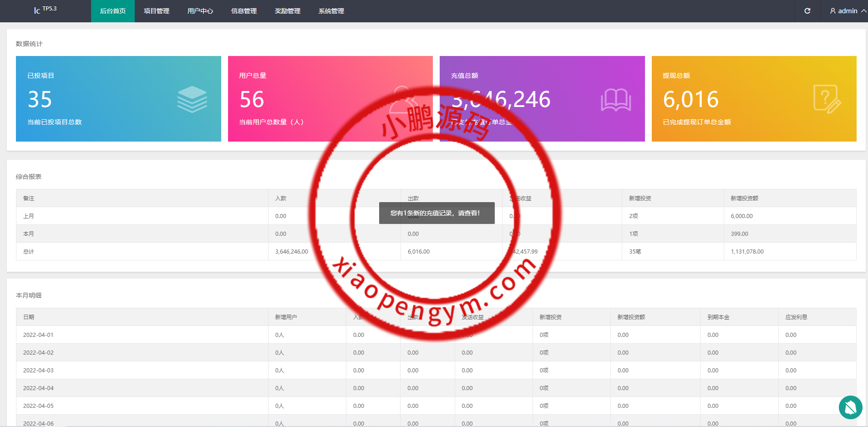
Task: Click the question-edit icon on 提现总额 card
Action: pos(827,99)
